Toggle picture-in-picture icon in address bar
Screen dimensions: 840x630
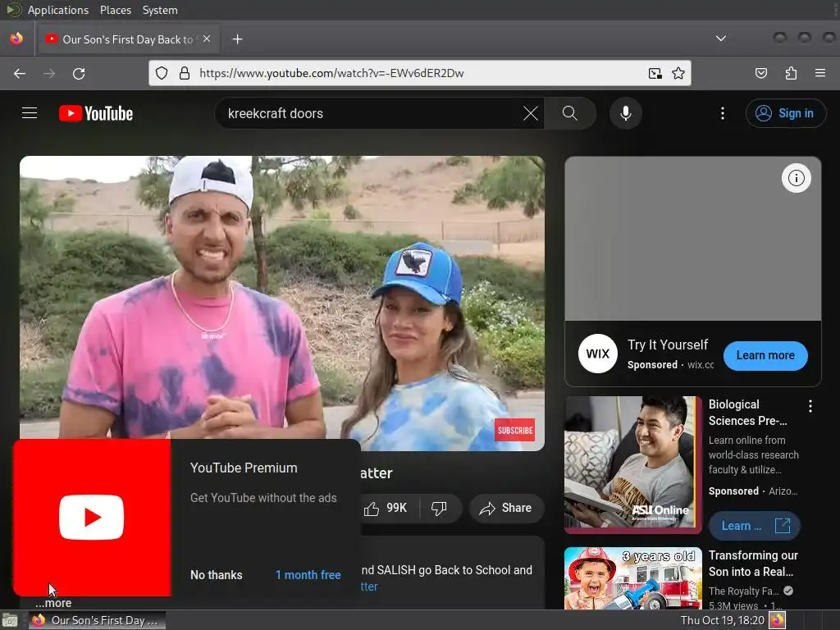(655, 73)
